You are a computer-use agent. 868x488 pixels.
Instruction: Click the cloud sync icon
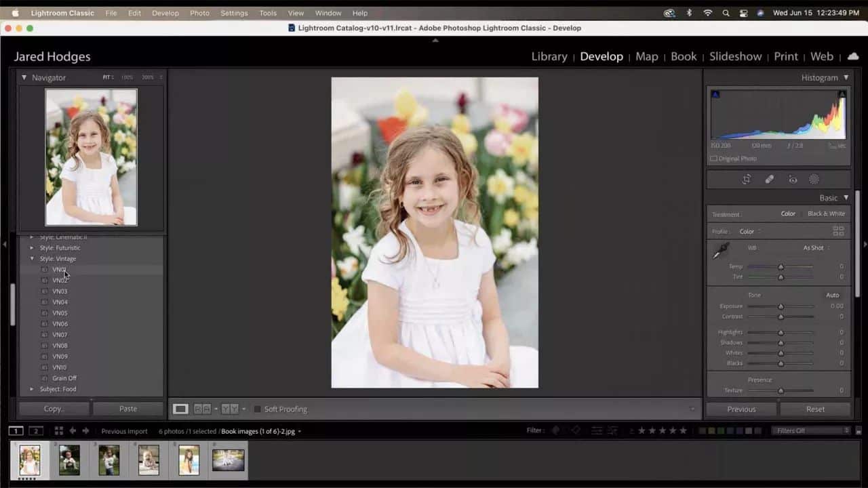point(853,56)
